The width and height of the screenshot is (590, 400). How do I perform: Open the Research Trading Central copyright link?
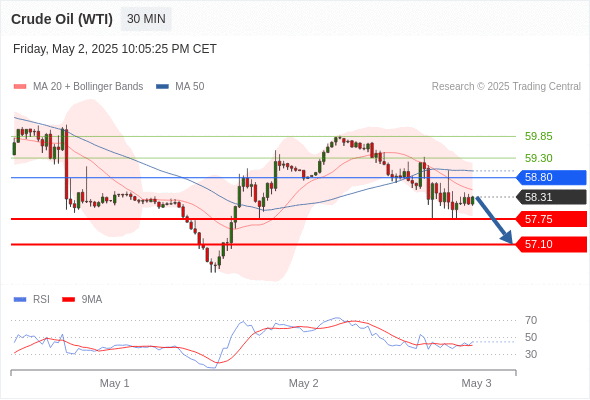506,87
